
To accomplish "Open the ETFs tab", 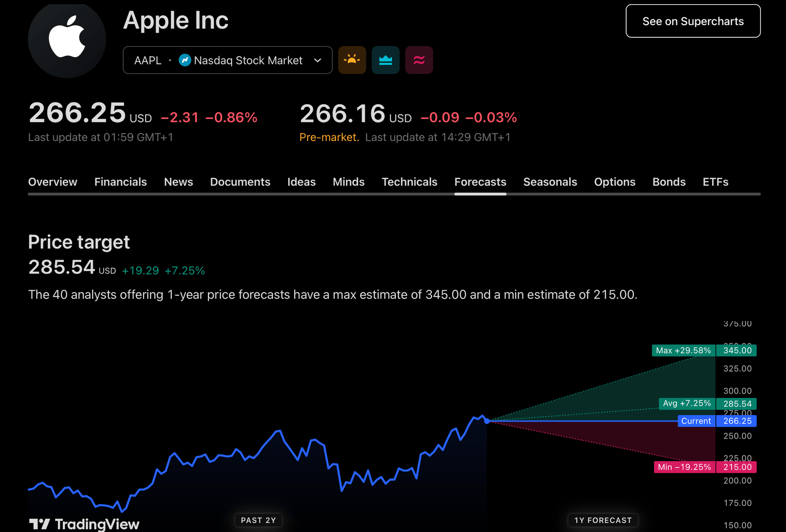I will click(x=715, y=182).
